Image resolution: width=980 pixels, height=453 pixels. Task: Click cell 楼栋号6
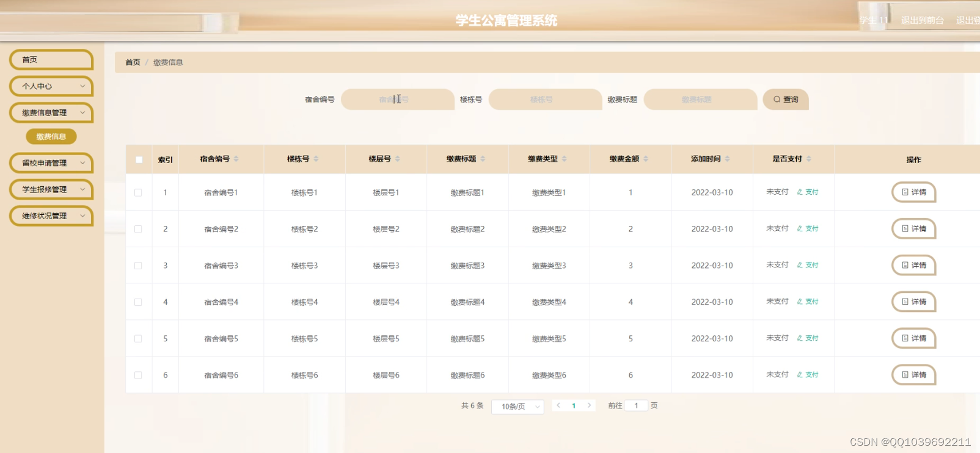(304, 375)
